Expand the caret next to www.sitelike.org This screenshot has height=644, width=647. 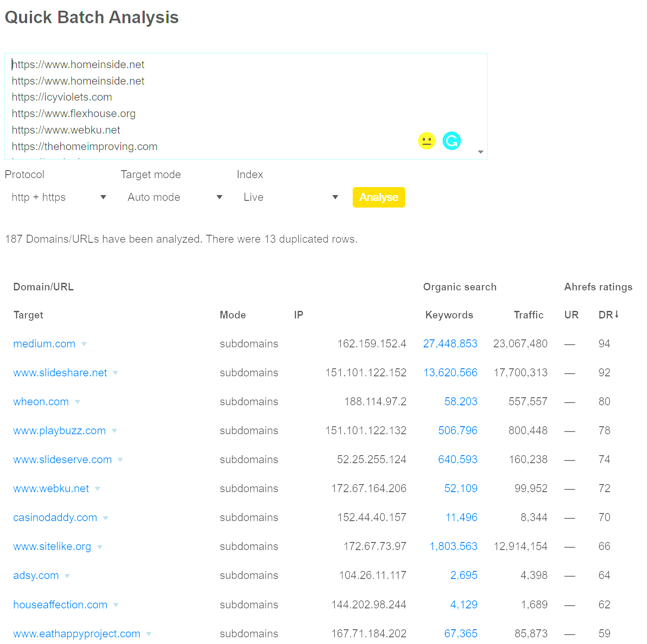click(100, 546)
